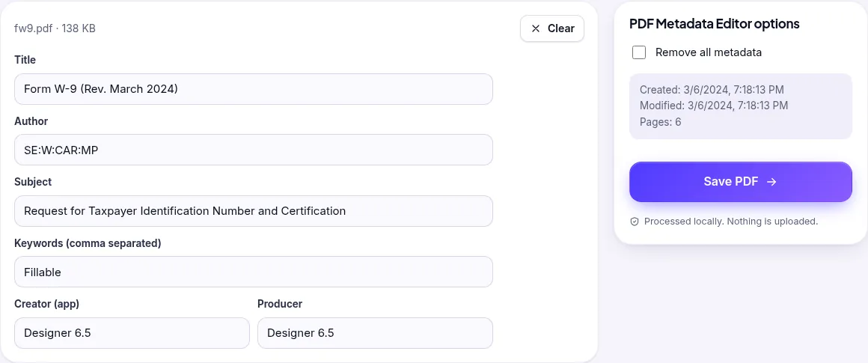Focus the Producer input field
Image resolution: width=868 pixels, height=363 pixels.
click(x=375, y=333)
